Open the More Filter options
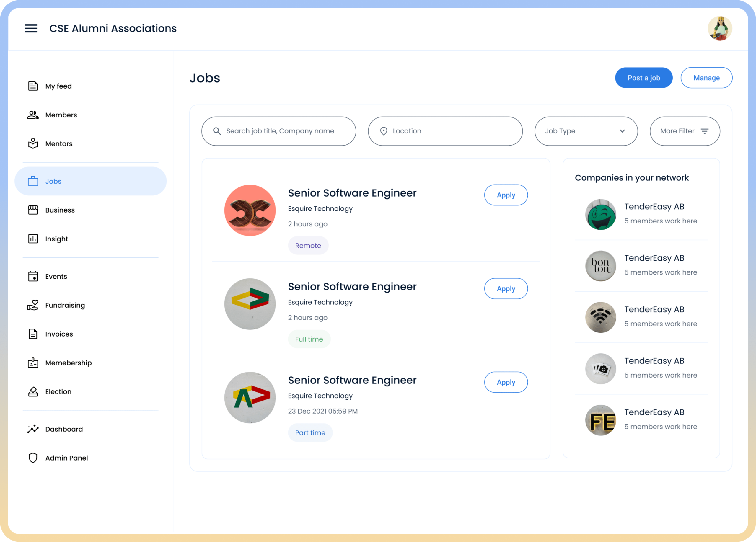This screenshot has width=756, height=542. click(684, 131)
